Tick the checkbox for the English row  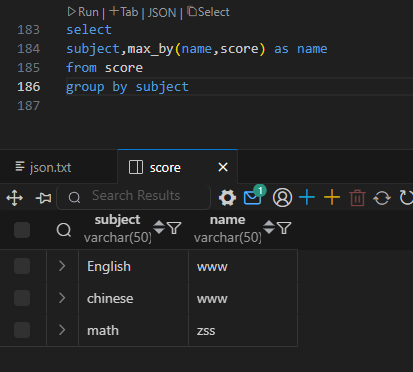coord(22,266)
